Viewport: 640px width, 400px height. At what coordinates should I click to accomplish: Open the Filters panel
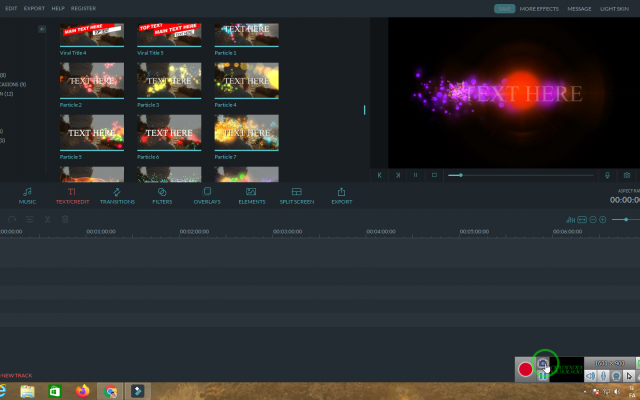coord(162,196)
